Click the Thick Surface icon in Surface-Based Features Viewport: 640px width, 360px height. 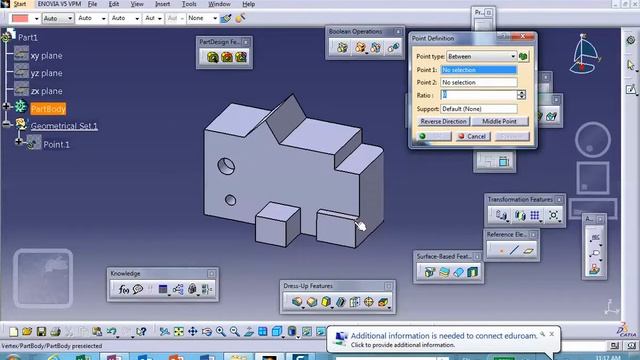pyautogui.click(x=444, y=272)
